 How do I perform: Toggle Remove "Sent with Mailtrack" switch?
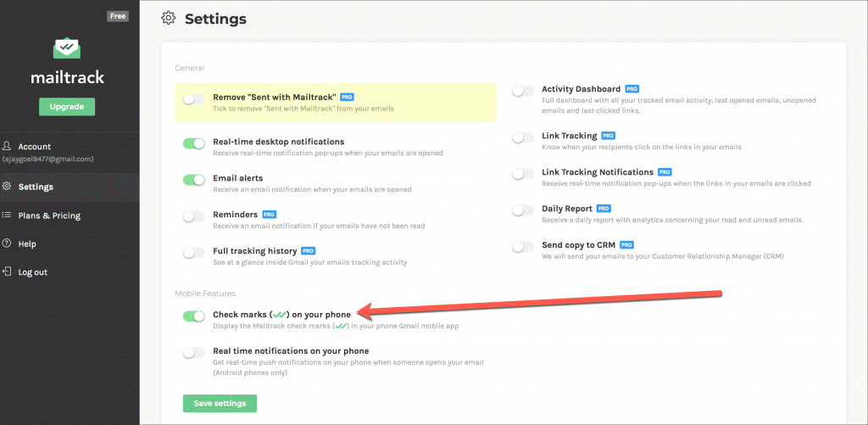coord(194,99)
